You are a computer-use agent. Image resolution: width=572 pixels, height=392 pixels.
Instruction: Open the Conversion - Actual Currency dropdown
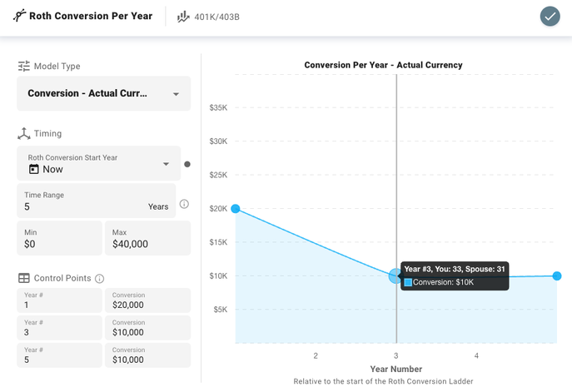[103, 93]
